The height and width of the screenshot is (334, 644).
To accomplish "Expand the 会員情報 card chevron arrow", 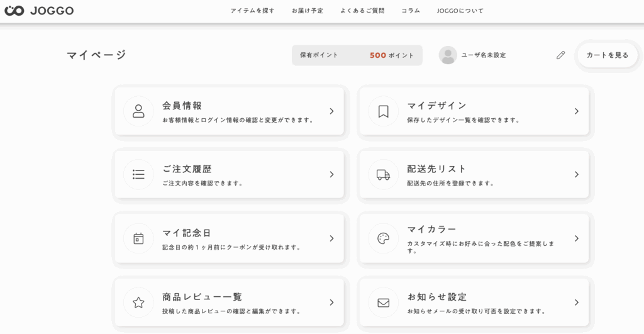I will [331, 111].
